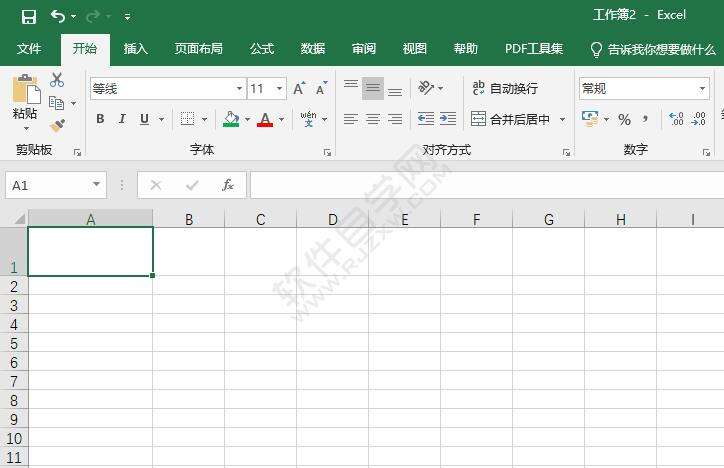Align text to the bottom
This screenshot has height=468, width=724.
point(395,90)
